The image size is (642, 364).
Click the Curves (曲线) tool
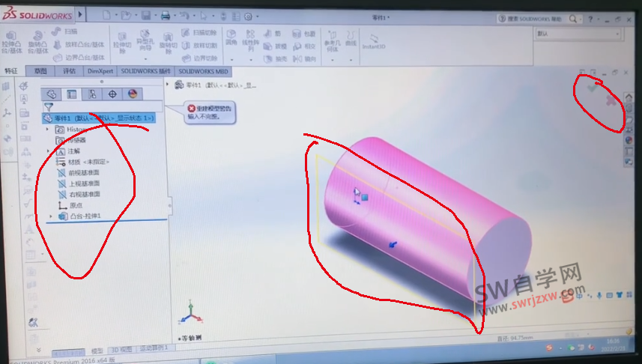351,38
